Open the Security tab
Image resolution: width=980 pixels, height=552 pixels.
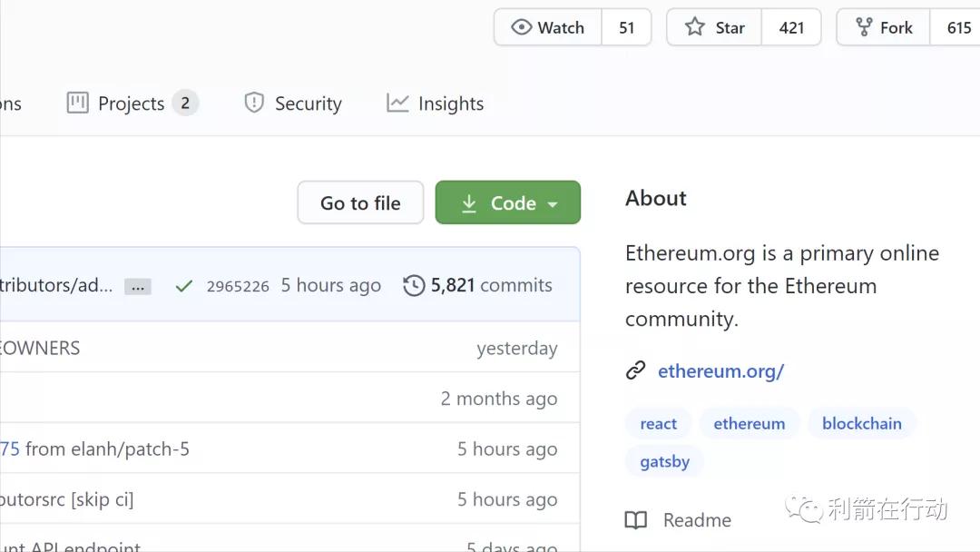click(293, 103)
